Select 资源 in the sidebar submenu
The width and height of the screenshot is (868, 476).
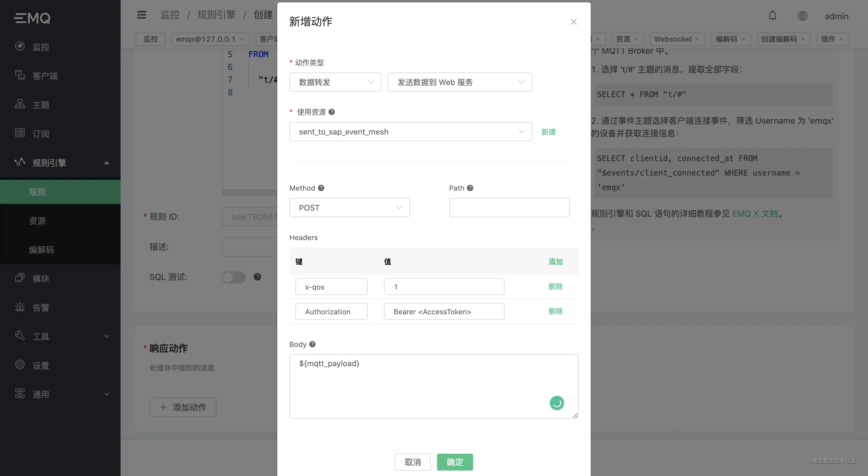[x=60, y=221]
